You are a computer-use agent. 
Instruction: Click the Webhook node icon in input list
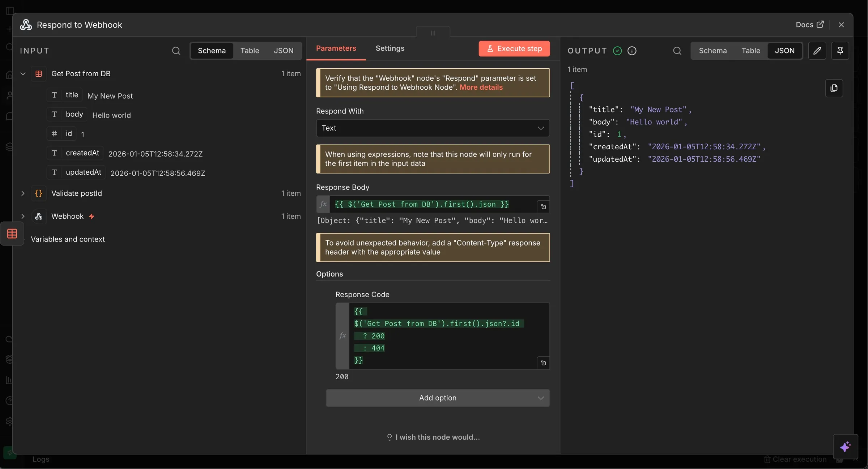pos(39,216)
